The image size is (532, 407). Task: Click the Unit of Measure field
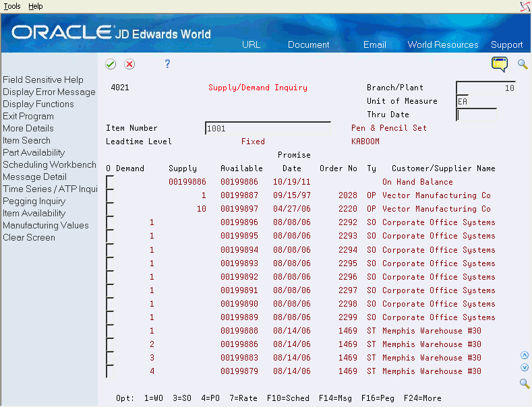(x=463, y=101)
